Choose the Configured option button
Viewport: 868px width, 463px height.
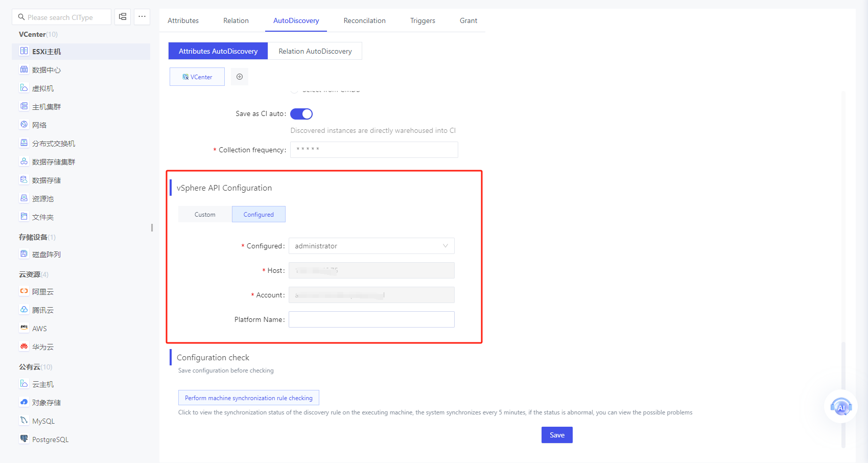coord(259,214)
